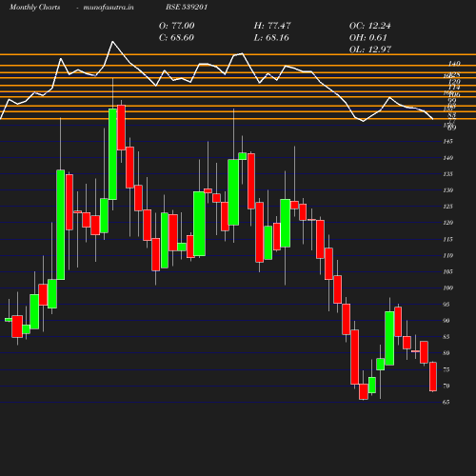Click the 145 price axis label
Image resolution: width=476 pixels, height=476 pixels.
(x=447, y=141)
